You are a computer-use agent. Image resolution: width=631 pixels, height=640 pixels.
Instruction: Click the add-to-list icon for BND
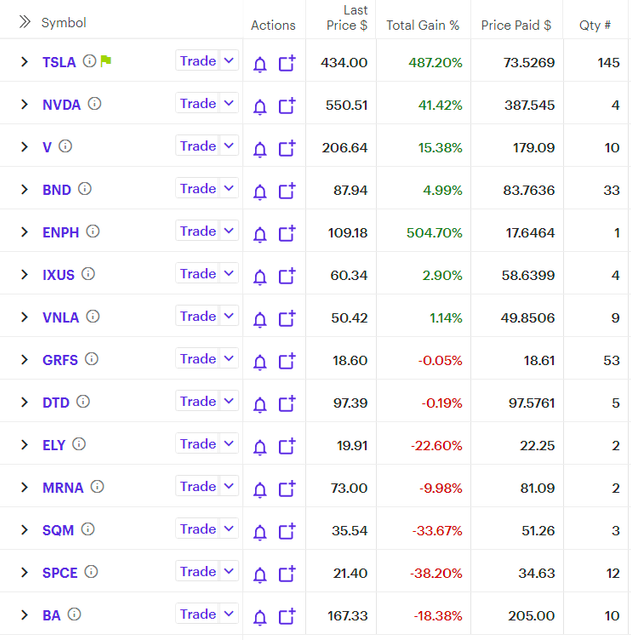click(x=287, y=191)
